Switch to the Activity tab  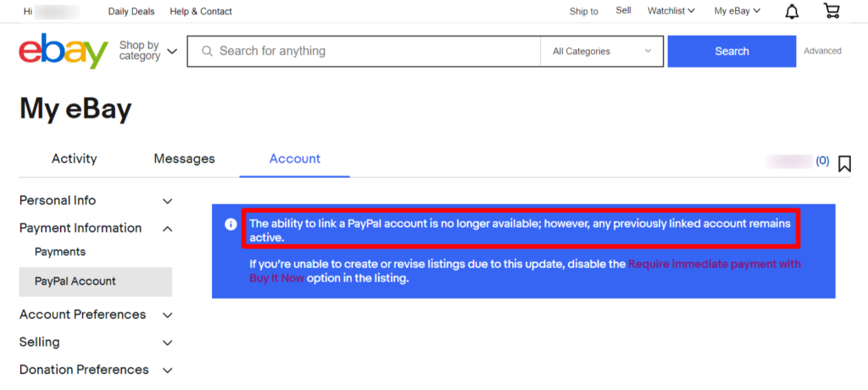point(75,159)
